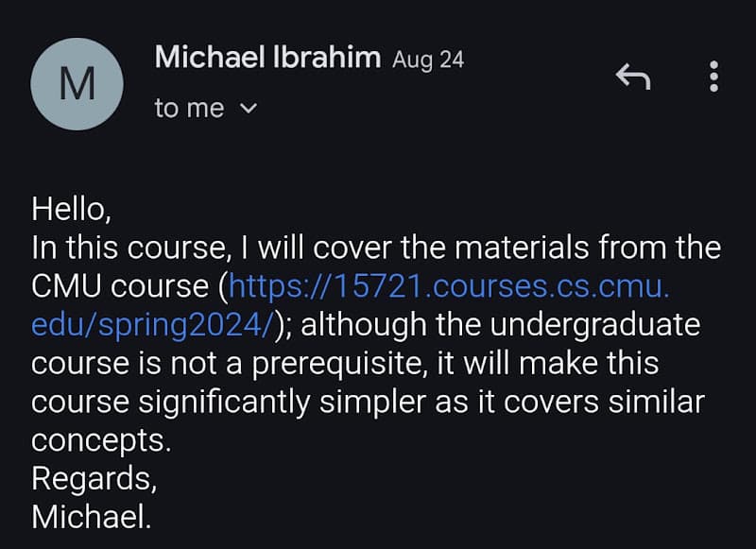Click the 'Hello,' greeting line
This screenshot has width=756, height=549.
coord(72,209)
